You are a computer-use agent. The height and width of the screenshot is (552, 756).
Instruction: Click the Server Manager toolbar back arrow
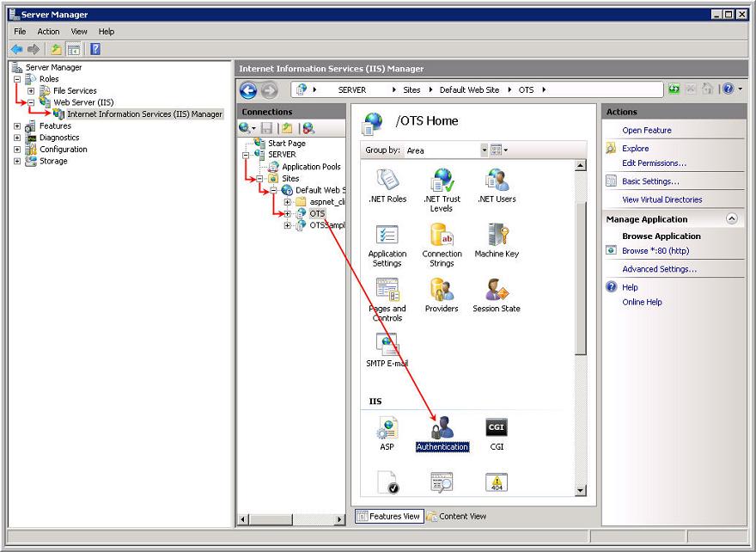[x=17, y=49]
